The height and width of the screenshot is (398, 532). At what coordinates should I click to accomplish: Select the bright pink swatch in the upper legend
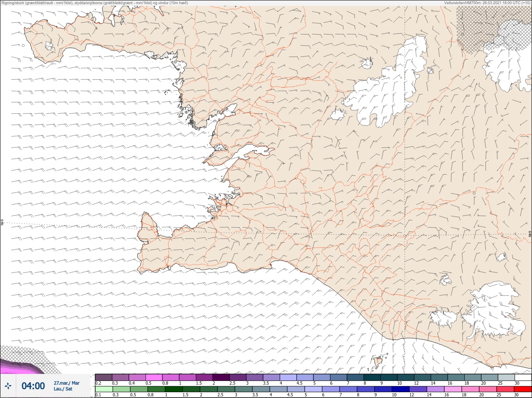(154, 377)
